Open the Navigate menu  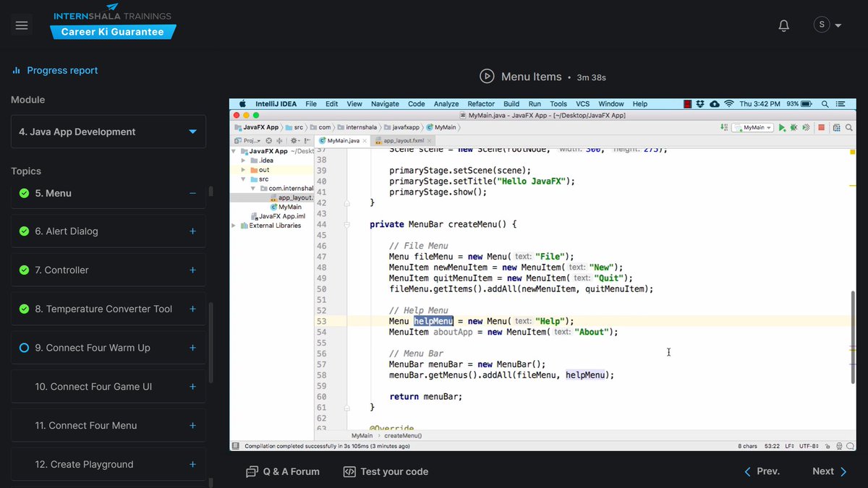pos(385,104)
